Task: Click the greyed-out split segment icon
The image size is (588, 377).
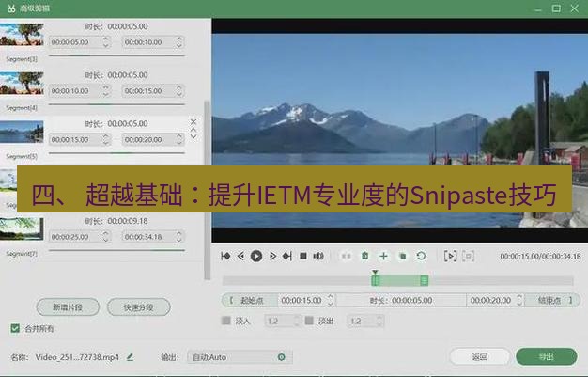Action: click(346, 256)
